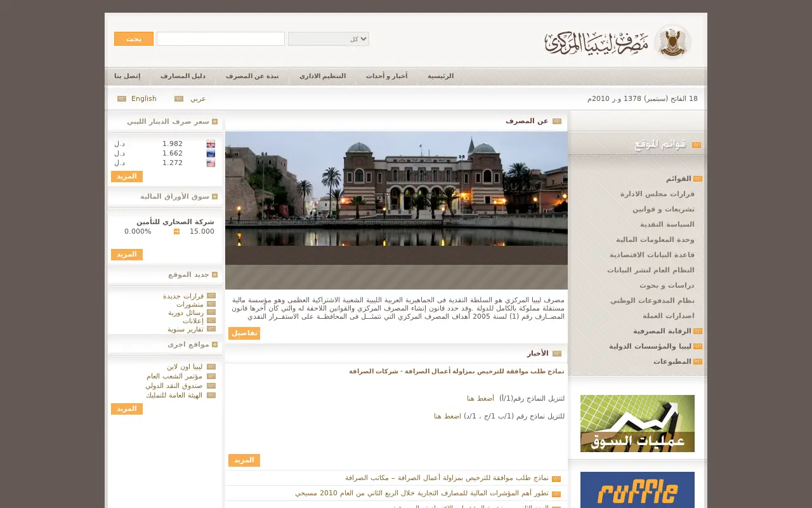Switch the site language to English
This screenshot has width=812, height=508.
point(144,98)
